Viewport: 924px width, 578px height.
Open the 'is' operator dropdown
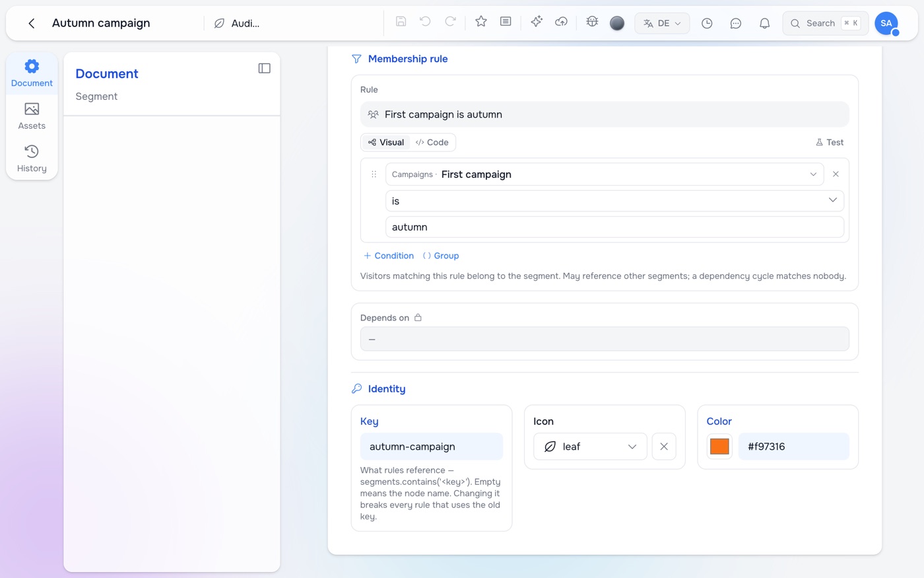(614, 201)
